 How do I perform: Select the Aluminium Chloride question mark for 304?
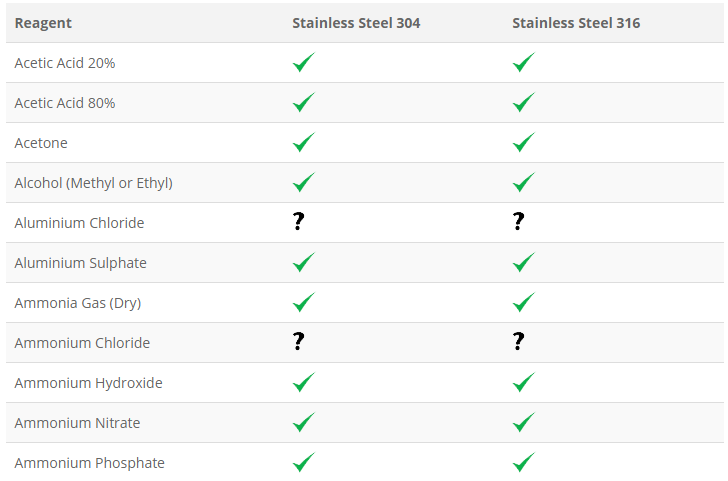point(299,221)
